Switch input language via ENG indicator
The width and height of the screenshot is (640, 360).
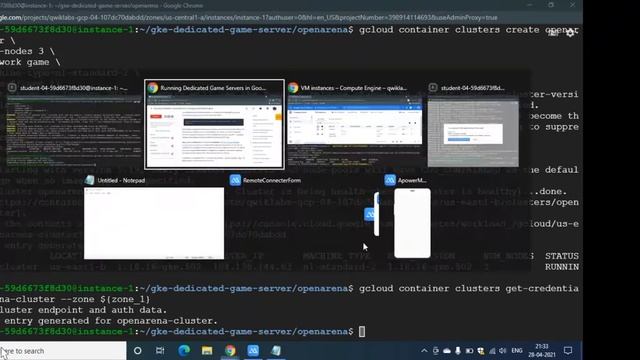tap(517, 351)
